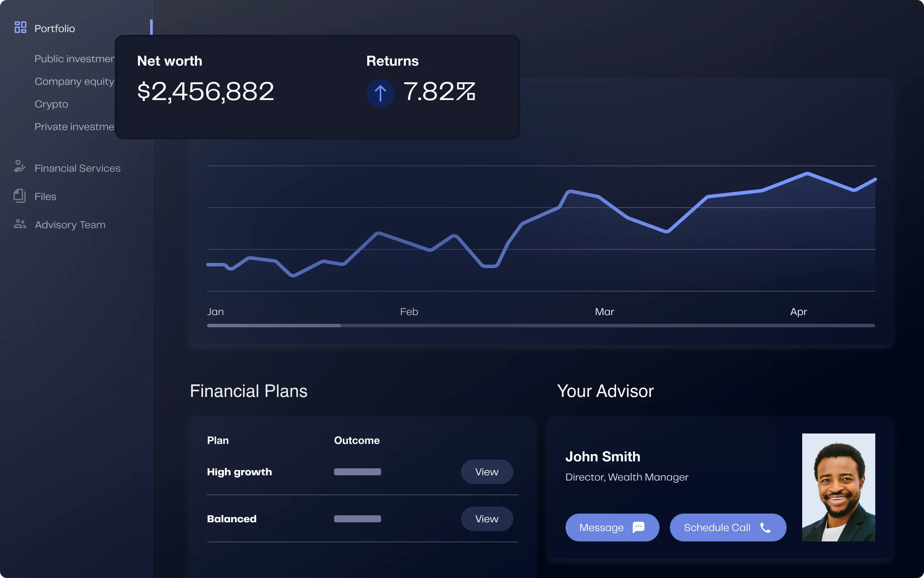The image size is (924, 578).
Task: Click the High growth outcome bar
Action: [357, 472]
